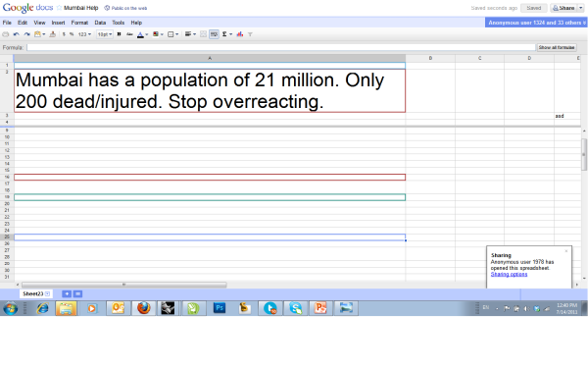Open the text color dropdown arrow
The height and width of the screenshot is (368, 588).
147,34
